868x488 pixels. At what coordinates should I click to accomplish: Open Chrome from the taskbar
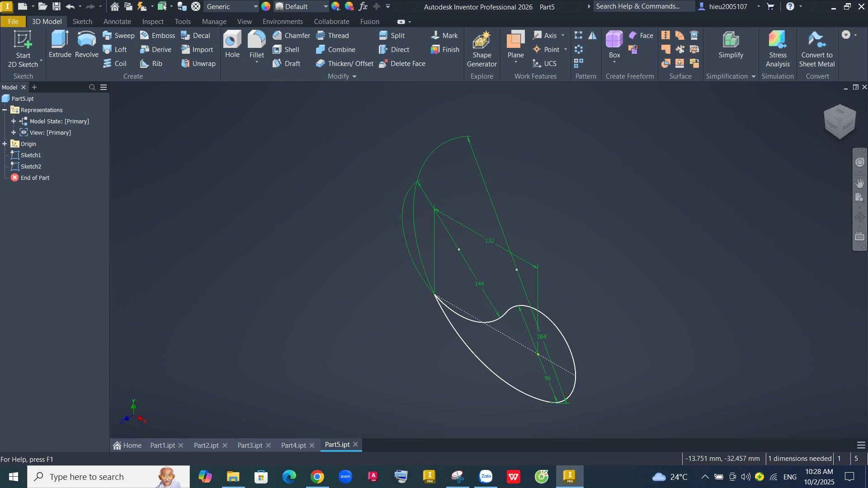tap(317, 477)
